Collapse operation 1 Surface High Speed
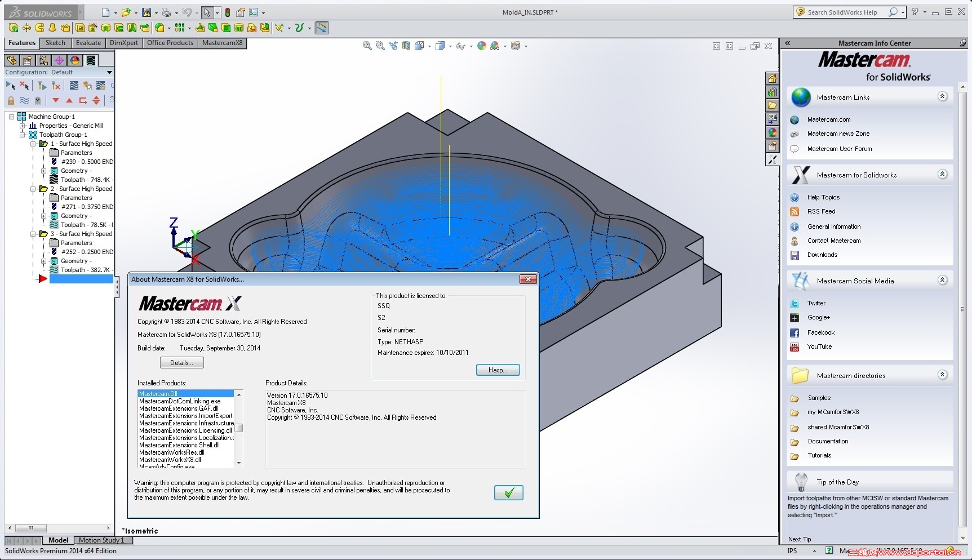Screen dimensions: 972x560 coord(33,144)
